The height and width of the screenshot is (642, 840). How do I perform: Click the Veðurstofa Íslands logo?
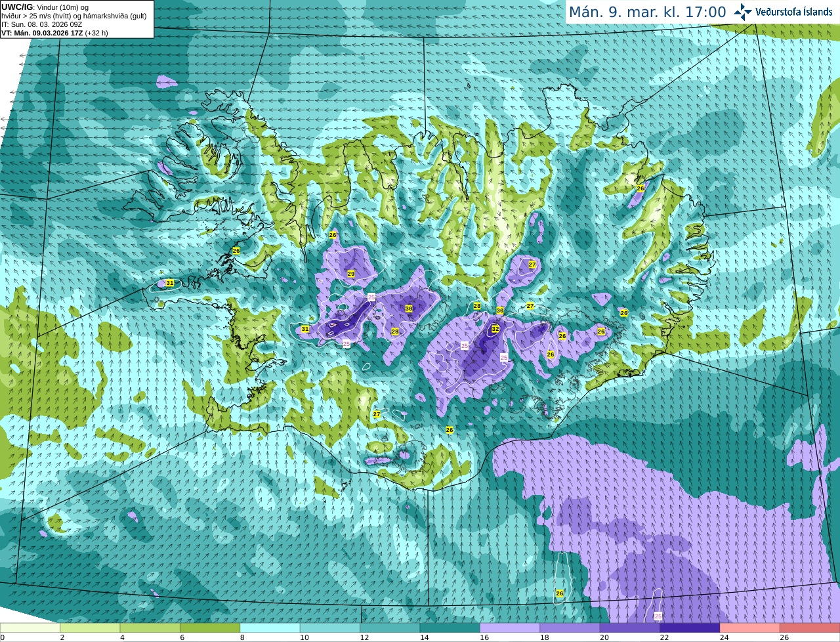(x=784, y=12)
